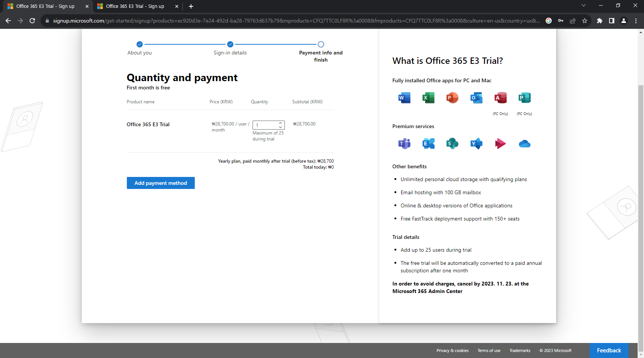Click the "₩28,700.00" subtotal value
Viewport: 644px width, 358px height.
coord(304,124)
